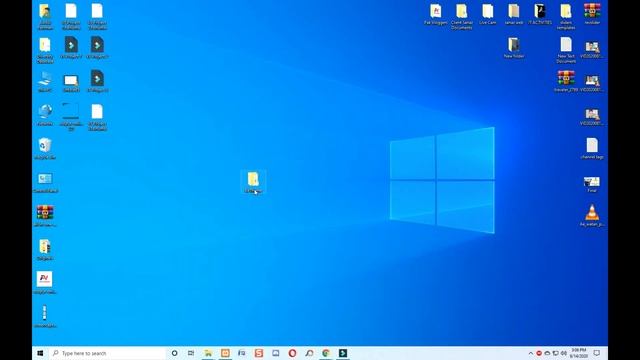The image size is (640, 360).
Task: Open the Action Center notifications
Action: coord(597,353)
